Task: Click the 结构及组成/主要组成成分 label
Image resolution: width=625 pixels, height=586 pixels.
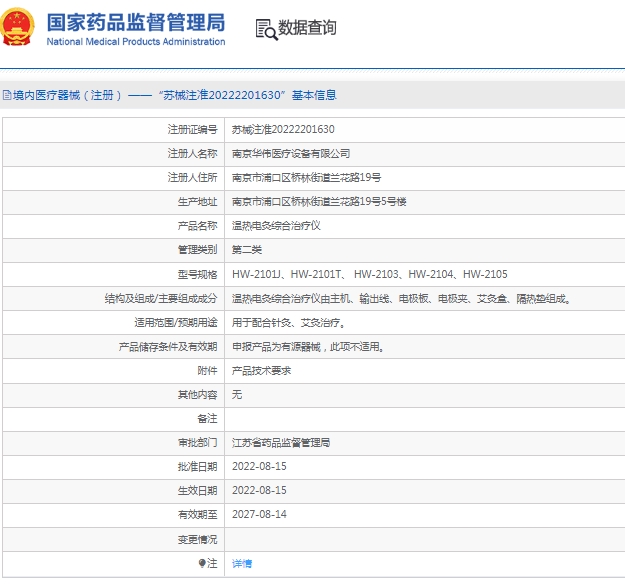Action: [x=161, y=299]
